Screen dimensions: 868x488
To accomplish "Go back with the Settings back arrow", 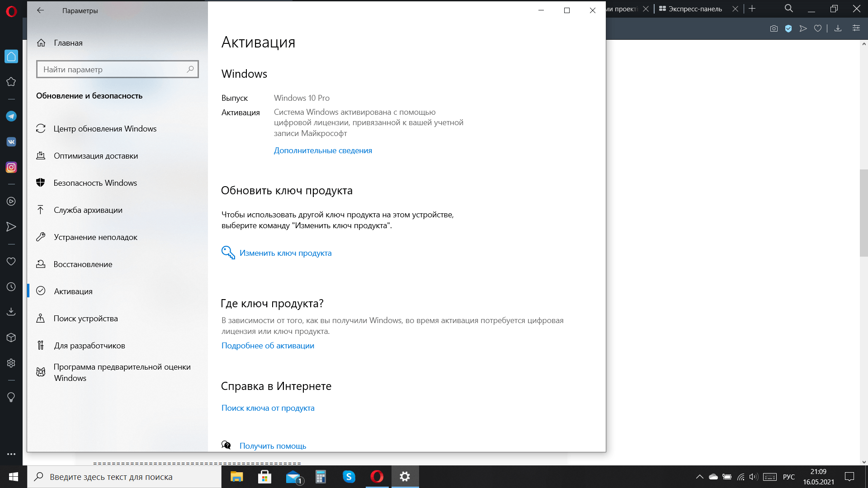I will (x=41, y=10).
